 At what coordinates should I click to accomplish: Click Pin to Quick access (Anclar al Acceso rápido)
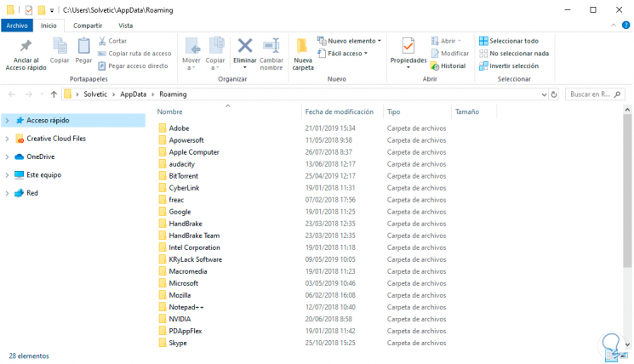pyautogui.click(x=26, y=54)
